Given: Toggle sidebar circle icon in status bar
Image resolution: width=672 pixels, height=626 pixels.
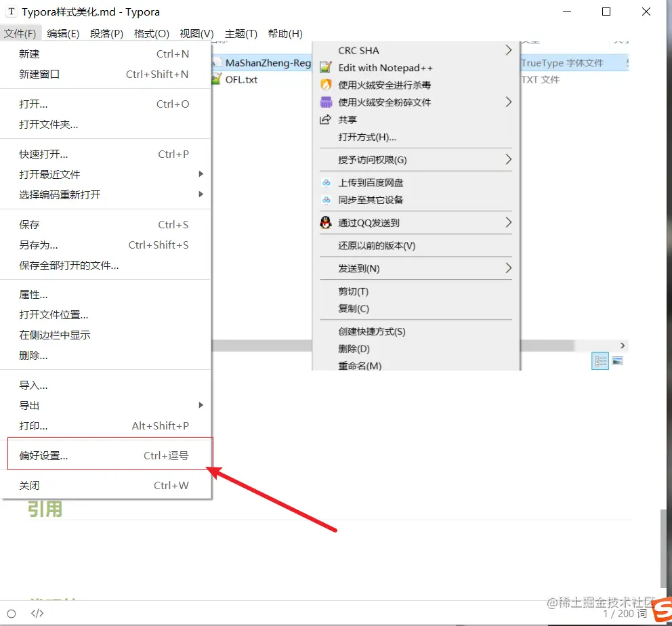Looking at the screenshot, I should pos(12,614).
